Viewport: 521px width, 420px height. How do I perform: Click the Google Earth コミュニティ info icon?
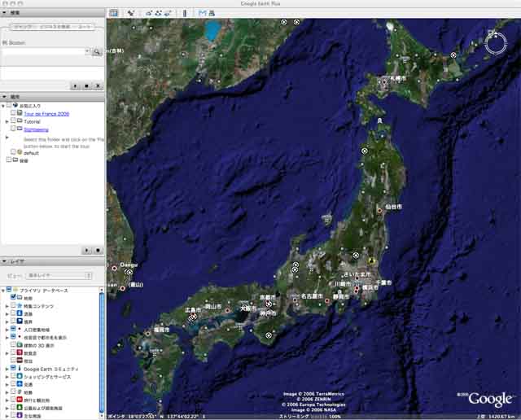[20, 368]
